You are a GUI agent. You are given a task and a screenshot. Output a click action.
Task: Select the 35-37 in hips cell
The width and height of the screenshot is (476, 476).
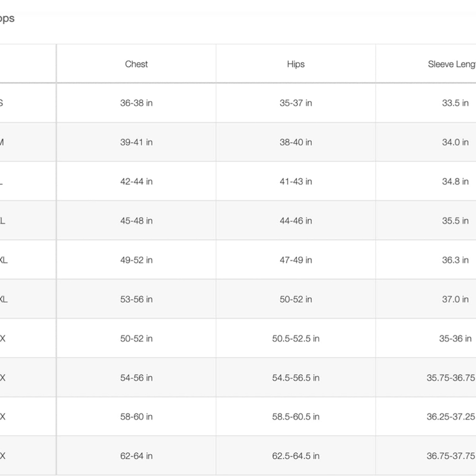tap(296, 103)
